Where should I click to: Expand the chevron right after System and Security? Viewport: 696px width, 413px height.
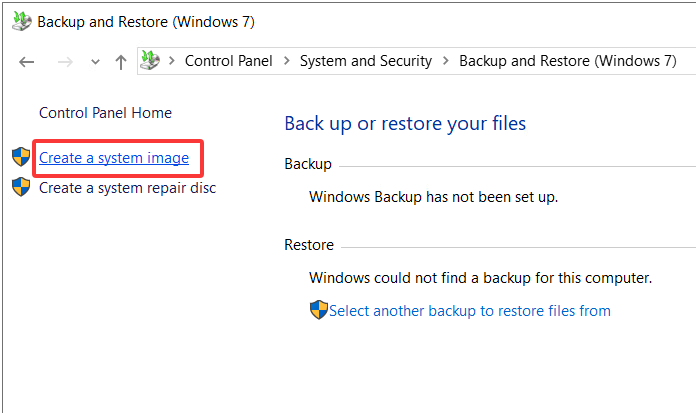pyautogui.click(x=446, y=61)
